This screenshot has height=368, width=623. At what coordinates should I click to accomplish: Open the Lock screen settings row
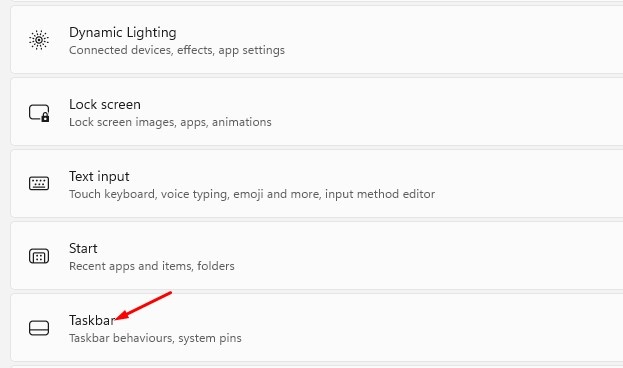click(x=317, y=112)
